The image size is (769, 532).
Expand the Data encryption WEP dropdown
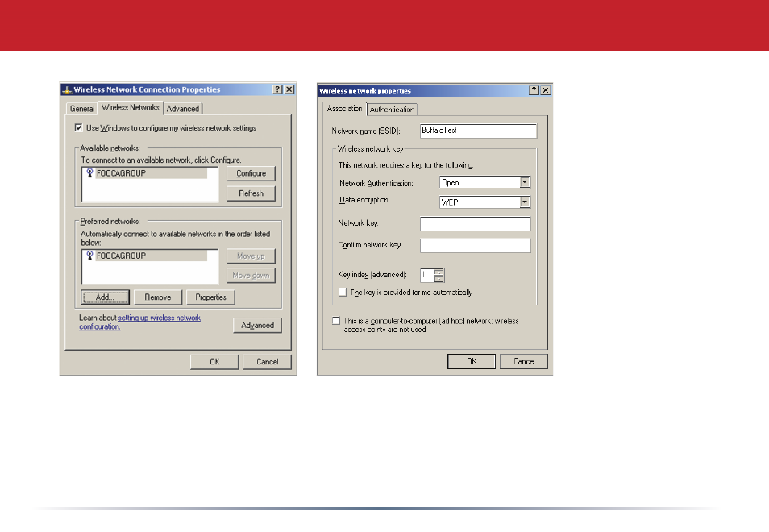click(525, 202)
